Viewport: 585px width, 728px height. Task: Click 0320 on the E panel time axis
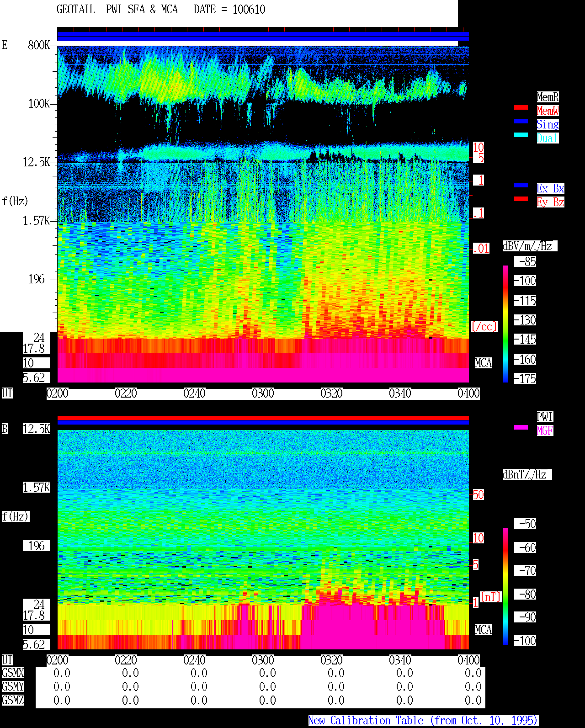coord(332,393)
